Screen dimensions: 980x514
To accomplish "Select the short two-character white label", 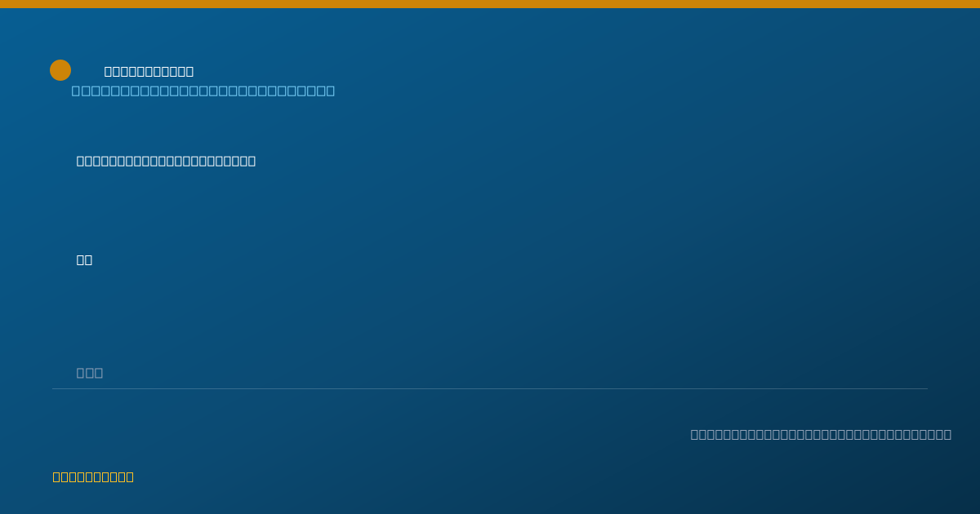I will click(x=84, y=259).
